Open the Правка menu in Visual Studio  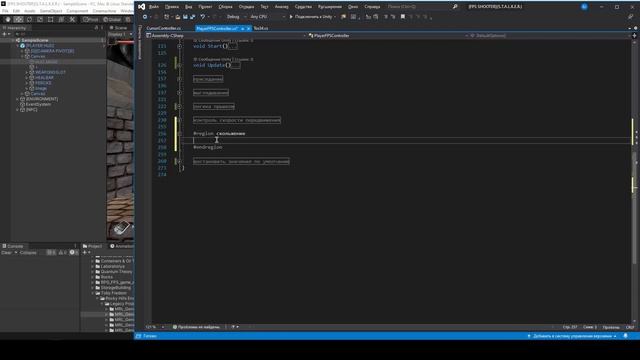172,7
